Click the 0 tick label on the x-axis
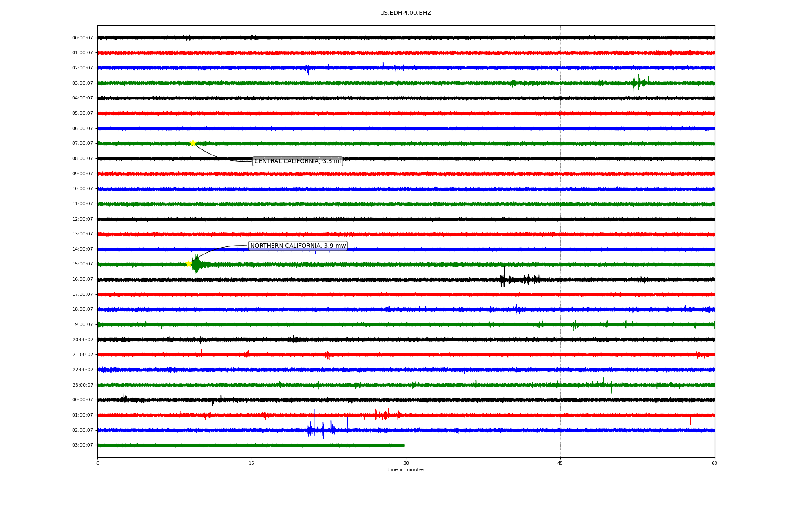The height and width of the screenshot is (508, 812). tap(98, 463)
